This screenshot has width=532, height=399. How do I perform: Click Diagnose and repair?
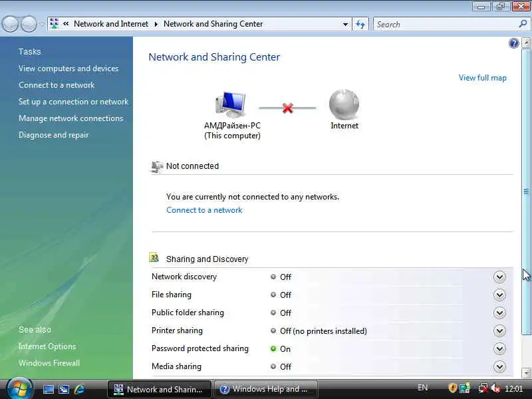click(x=54, y=135)
